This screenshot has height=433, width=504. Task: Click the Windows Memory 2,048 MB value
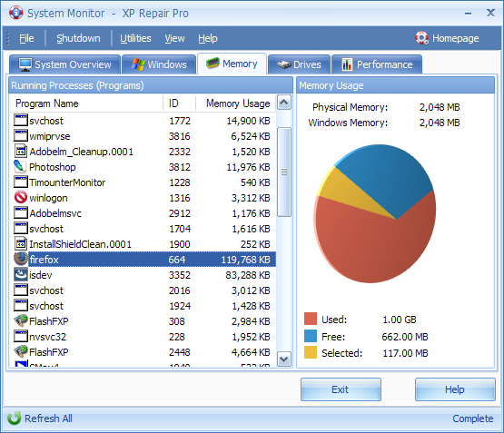440,123
